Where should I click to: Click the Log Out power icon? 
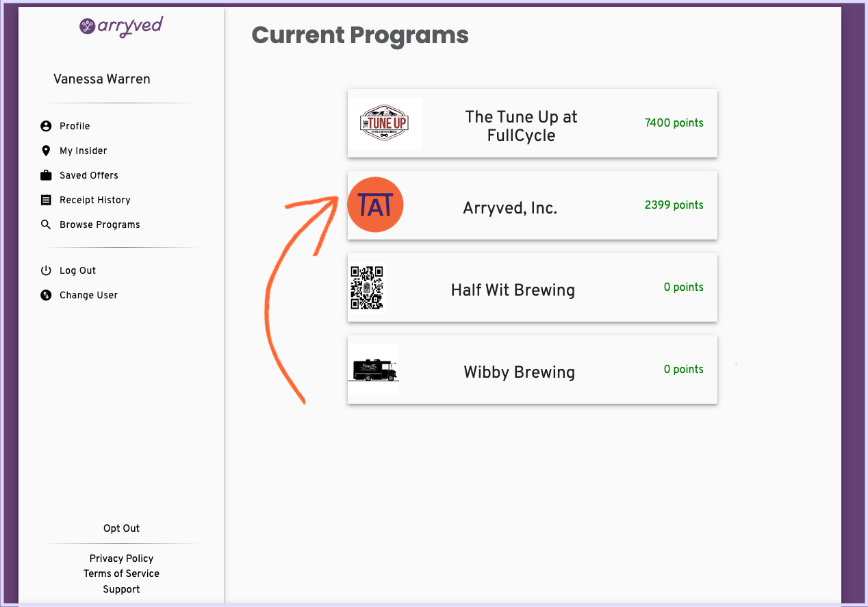[x=46, y=270]
